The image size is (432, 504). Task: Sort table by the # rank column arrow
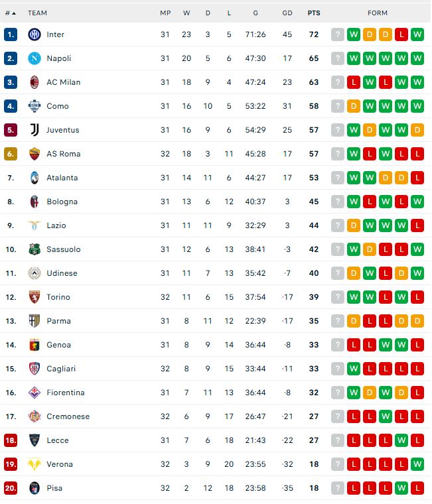(x=14, y=13)
